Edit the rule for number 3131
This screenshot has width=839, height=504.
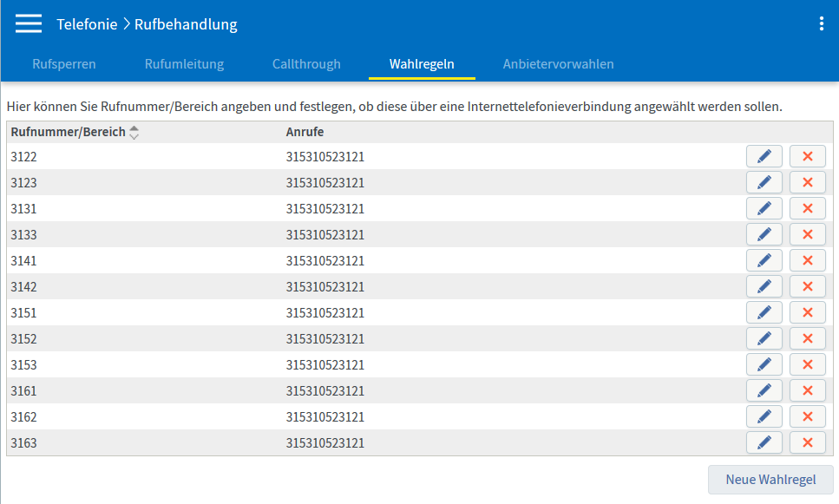[x=764, y=208]
